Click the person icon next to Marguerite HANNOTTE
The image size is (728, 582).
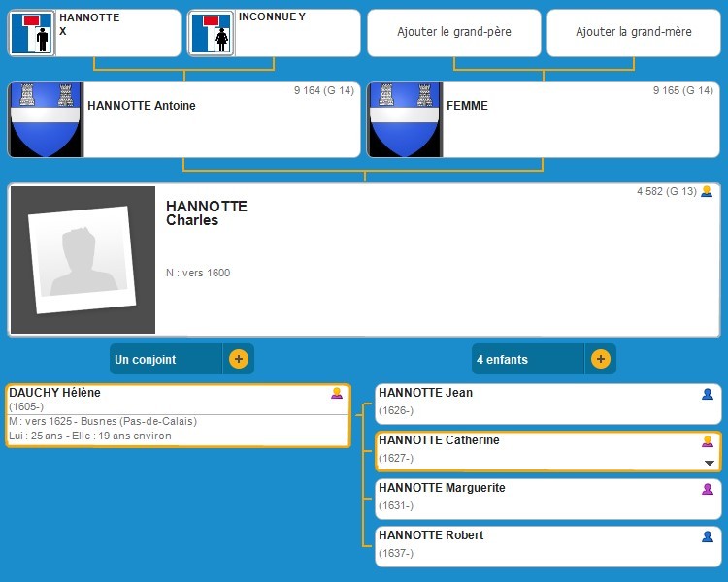tap(708, 489)
